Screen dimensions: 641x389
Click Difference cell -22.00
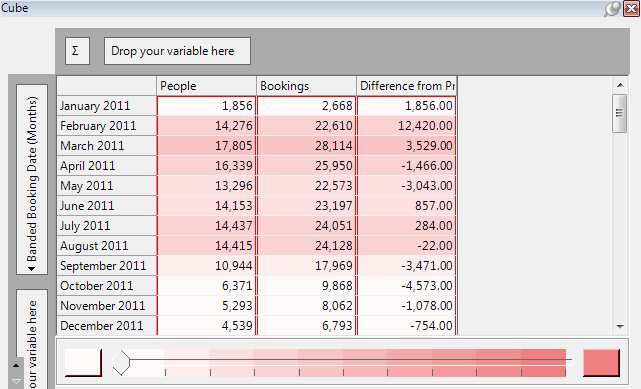coord(407,246)
